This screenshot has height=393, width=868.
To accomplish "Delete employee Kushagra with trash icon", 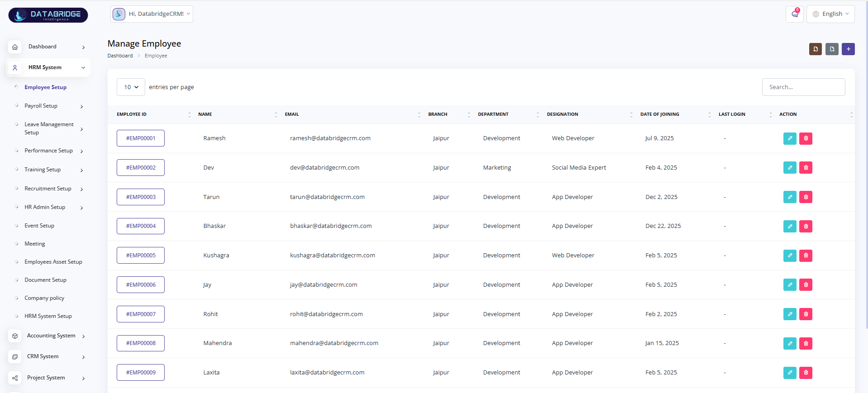I will click(x=806, y=256).
